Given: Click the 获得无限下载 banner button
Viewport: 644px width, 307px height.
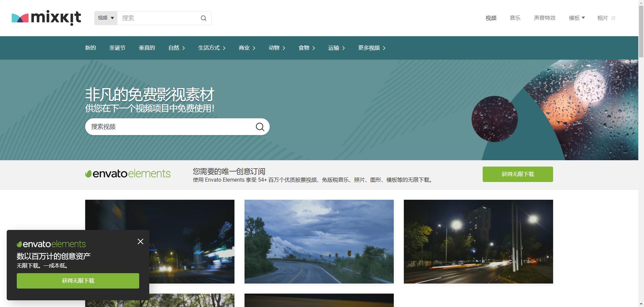Looking at the screenshot, I should [517, 174].
